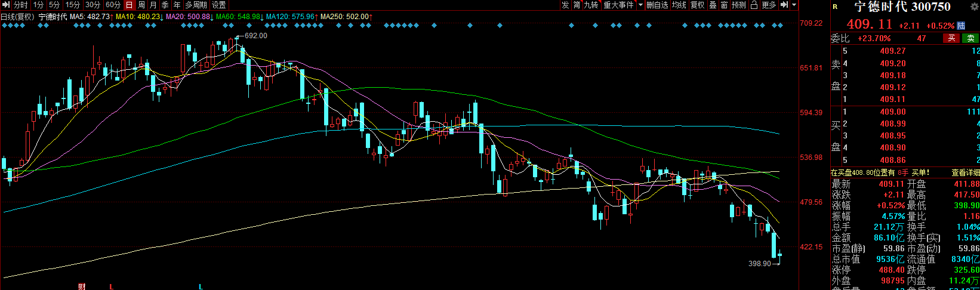Click the 692.00 high price marker
This screenshot has width=980, height=290.
[255, 36]
